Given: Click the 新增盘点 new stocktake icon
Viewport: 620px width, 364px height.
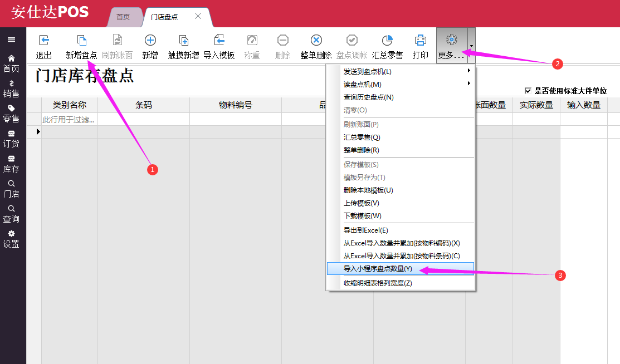Looking at the screenshot, I should click(x=81, y=41).
